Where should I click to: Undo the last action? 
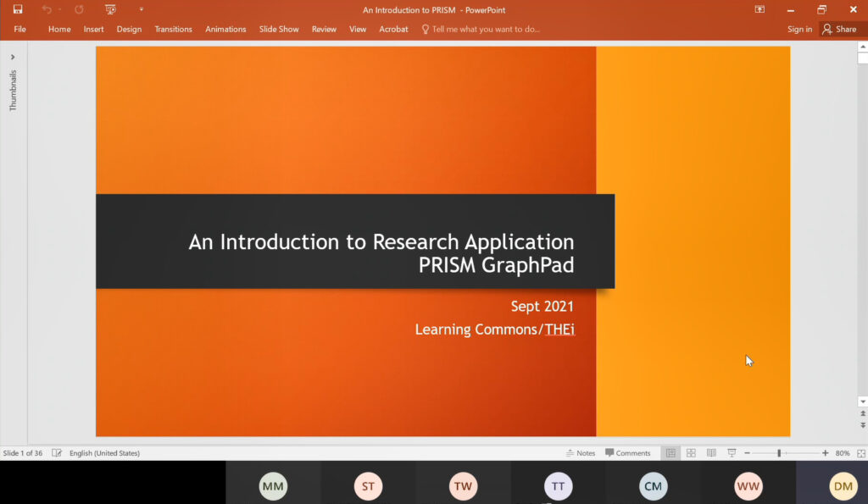(47, 9)
